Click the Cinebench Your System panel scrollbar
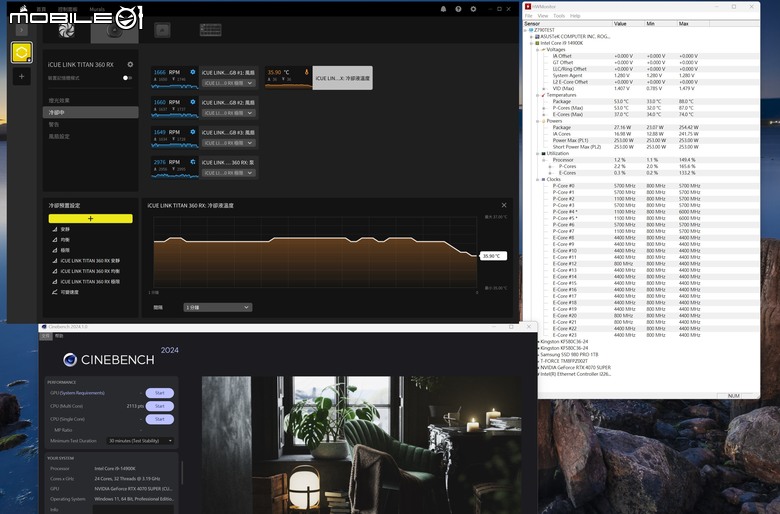 [182, 473]
